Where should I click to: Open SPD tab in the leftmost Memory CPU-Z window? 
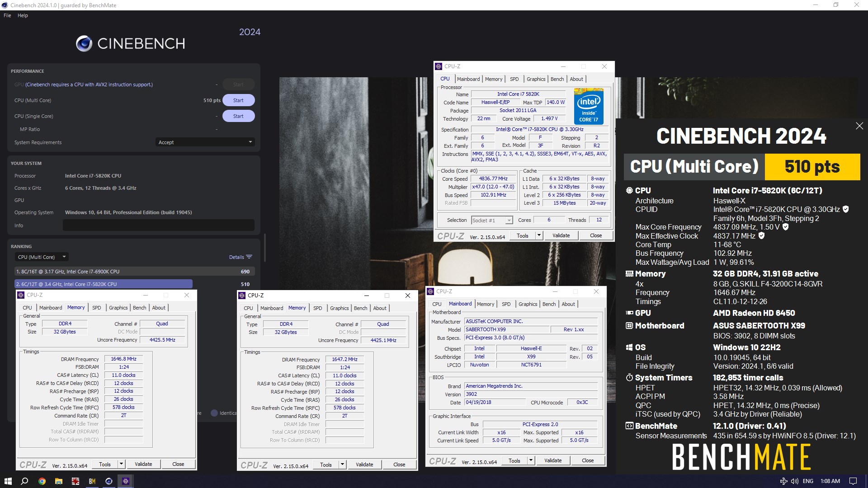[x=97, y=308]
